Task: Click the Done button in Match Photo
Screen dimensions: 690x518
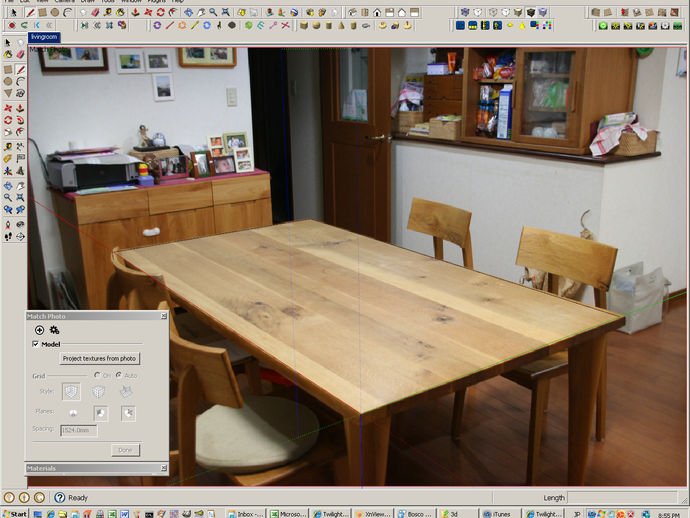Action: tap(125, 450)
